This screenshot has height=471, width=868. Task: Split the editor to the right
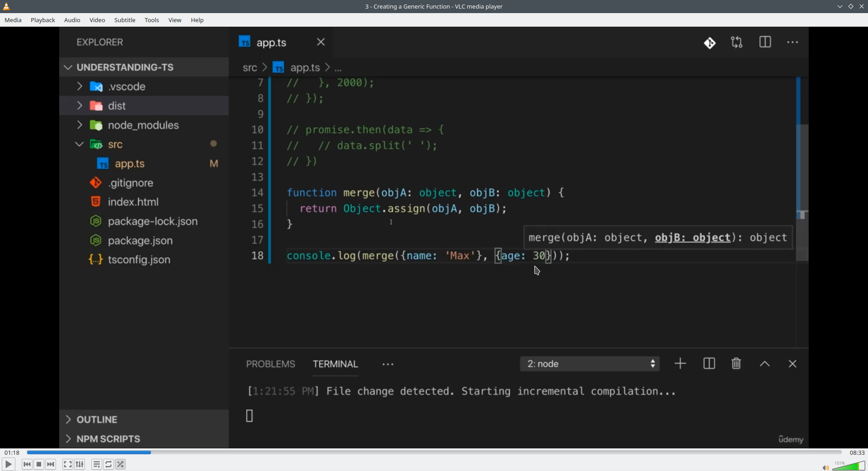(x=765, y=42)
